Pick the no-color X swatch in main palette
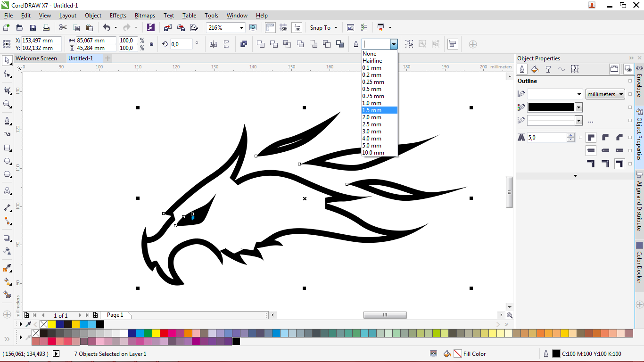This screenshot has height=362, width=644. pyautogui.click(x=36, y=333)
